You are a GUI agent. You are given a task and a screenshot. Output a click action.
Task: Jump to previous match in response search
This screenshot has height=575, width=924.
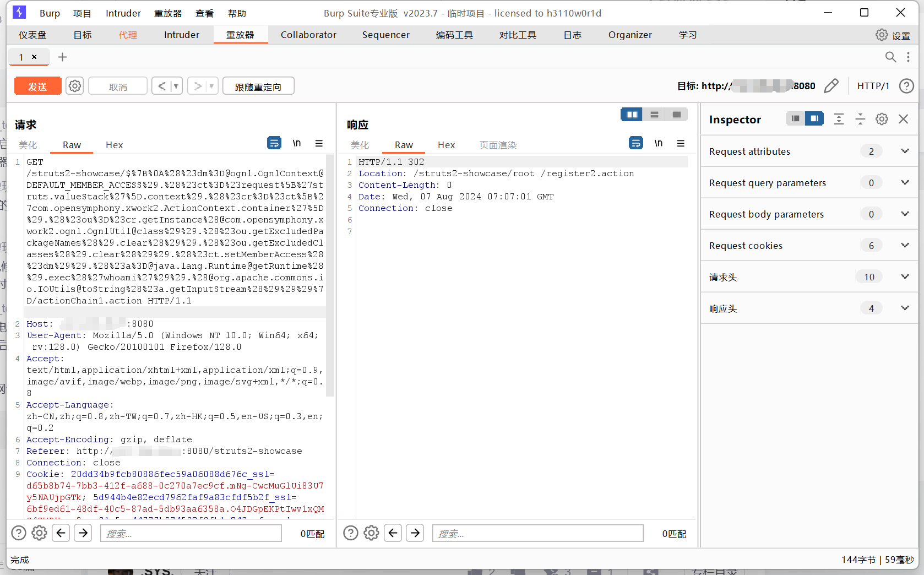(x=393, y=533)
